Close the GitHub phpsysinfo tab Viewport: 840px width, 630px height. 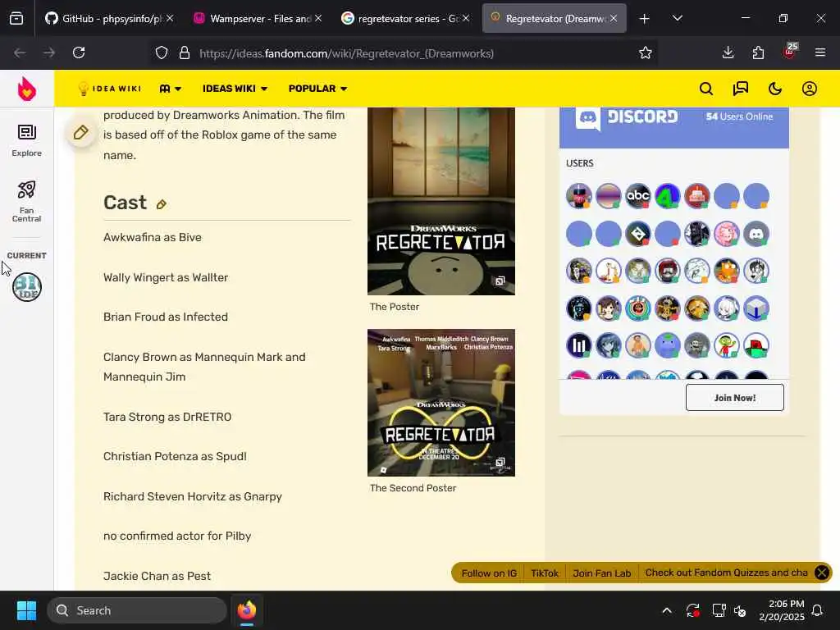coord(169,18)
